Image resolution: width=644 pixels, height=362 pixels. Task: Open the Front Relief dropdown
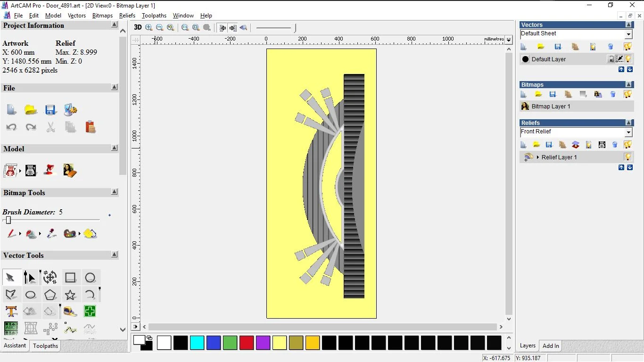628,132
